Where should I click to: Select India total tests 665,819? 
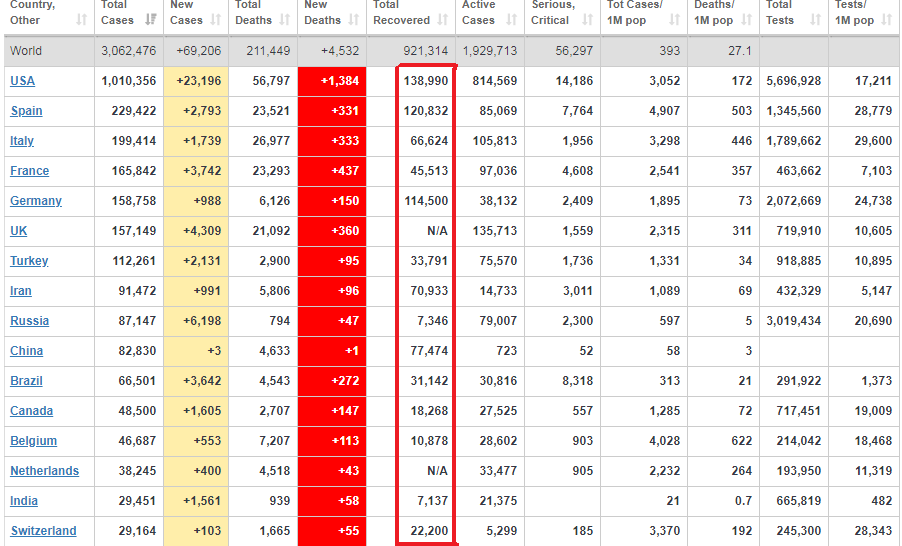[x=798, y=501]
